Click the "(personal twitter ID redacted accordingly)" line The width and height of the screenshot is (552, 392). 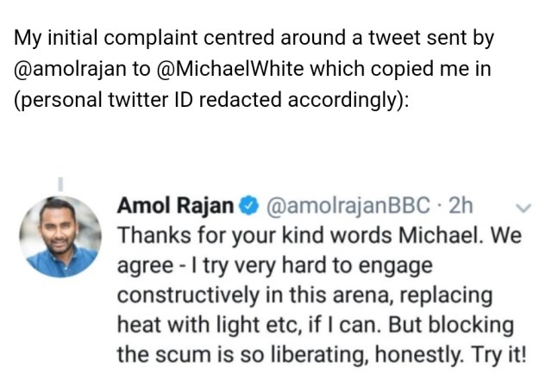(211, 99)
